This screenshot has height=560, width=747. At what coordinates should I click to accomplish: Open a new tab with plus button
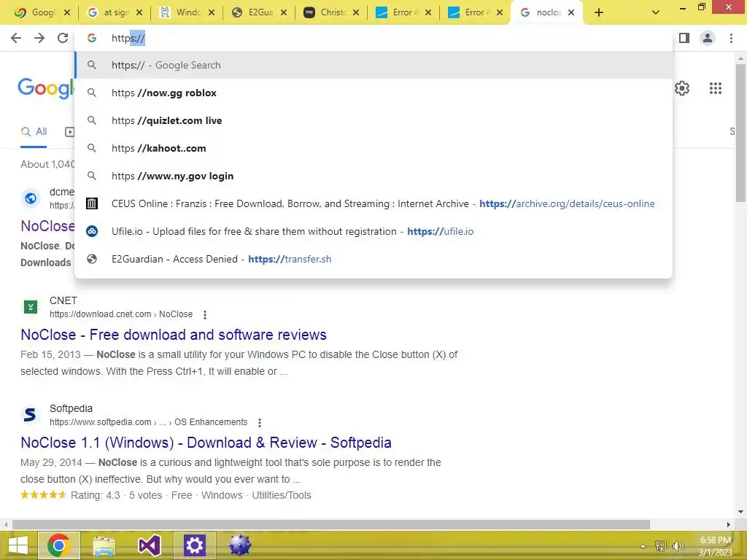pos(599,12)
